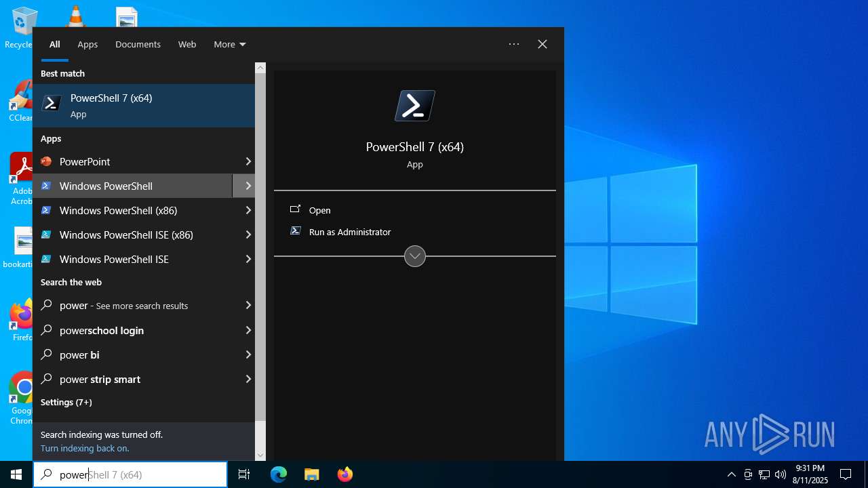The image size is (868, 488).
Task: Select Windows PowerShell app result
Action: 133,186
